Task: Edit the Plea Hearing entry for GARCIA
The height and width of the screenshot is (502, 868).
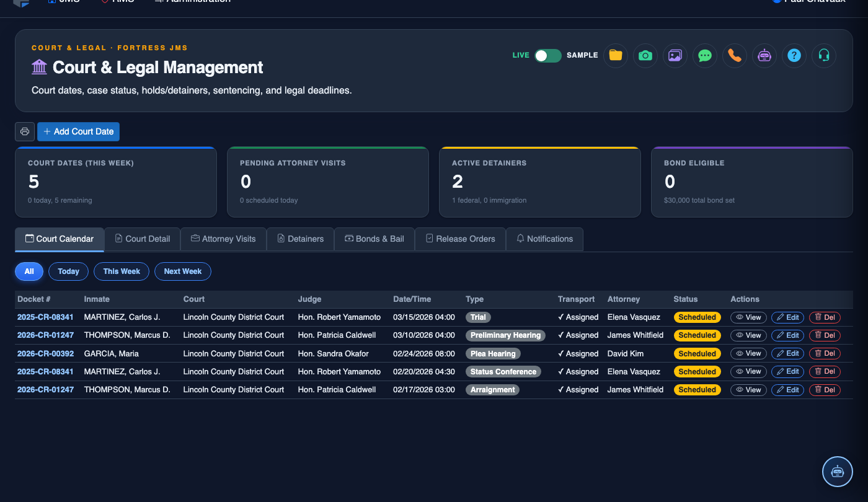Action: tap(787, 354)
